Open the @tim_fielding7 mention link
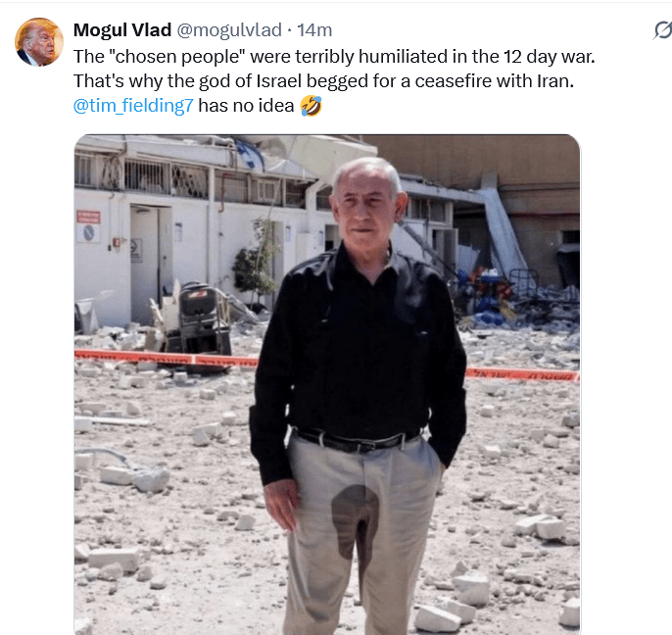Image resolution: width=672 pixels, height=635 pixels. pyautogui.click(x=133, y=106)
